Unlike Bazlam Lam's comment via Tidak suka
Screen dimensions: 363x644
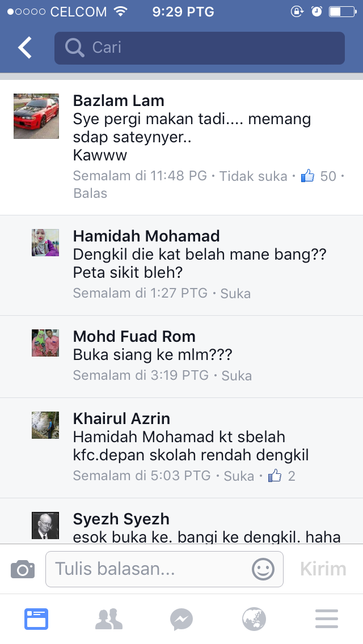(x=253, y=176)
